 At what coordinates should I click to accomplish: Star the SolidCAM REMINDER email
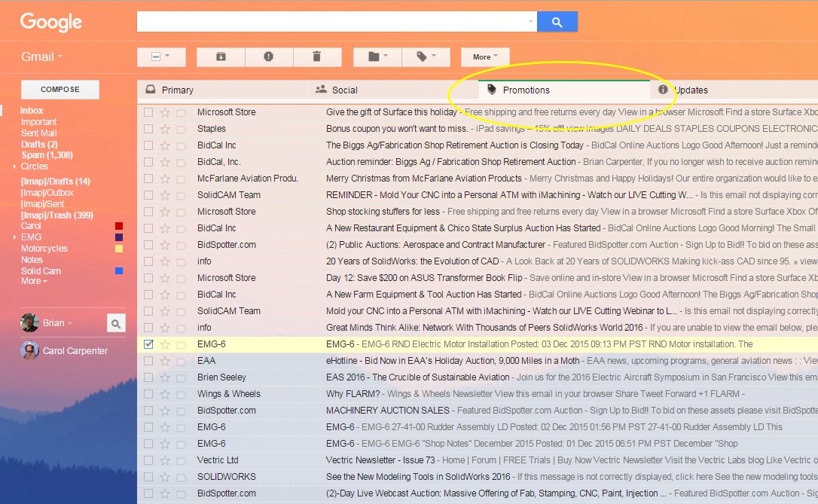click(x=165, y=195)
